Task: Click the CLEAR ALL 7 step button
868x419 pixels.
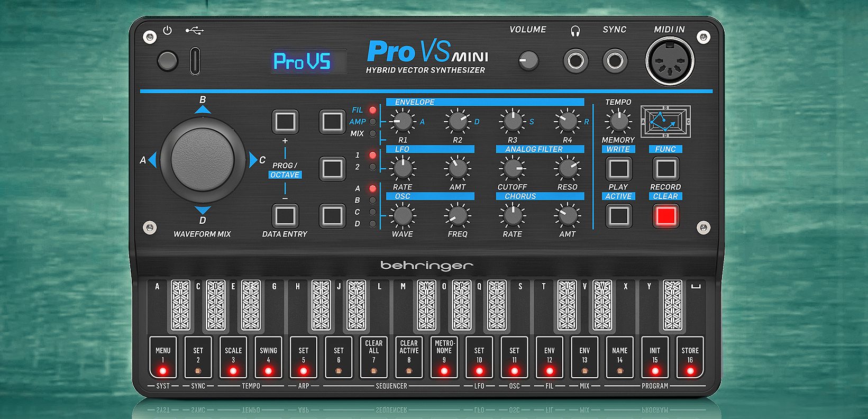Action: click(x=374, y=357)
